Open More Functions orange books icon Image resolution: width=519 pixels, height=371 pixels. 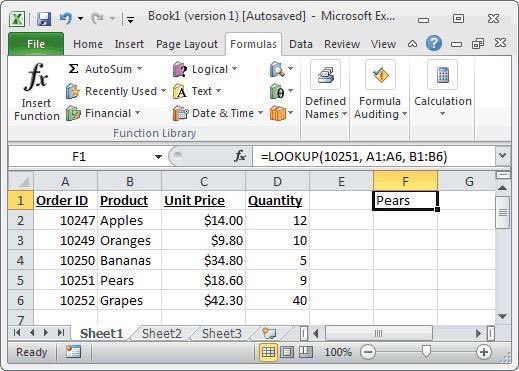tap(277, 113)
